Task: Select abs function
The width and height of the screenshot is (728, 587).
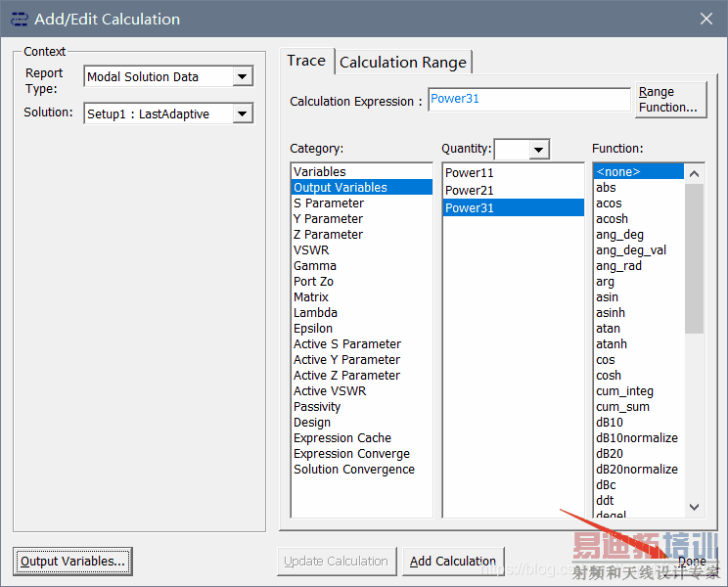Action: pos(639,188)
